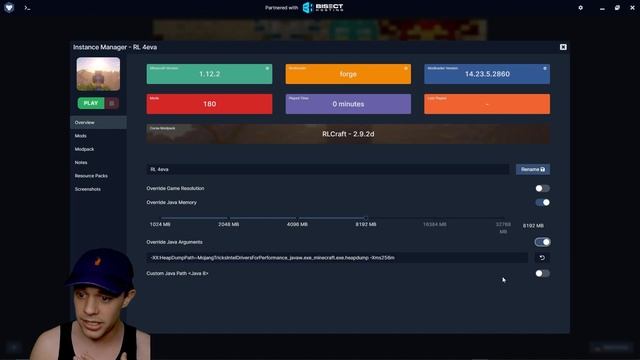Turn off Override Java Arguments toggle
The image size is (640, 360).
coord(542,242)
